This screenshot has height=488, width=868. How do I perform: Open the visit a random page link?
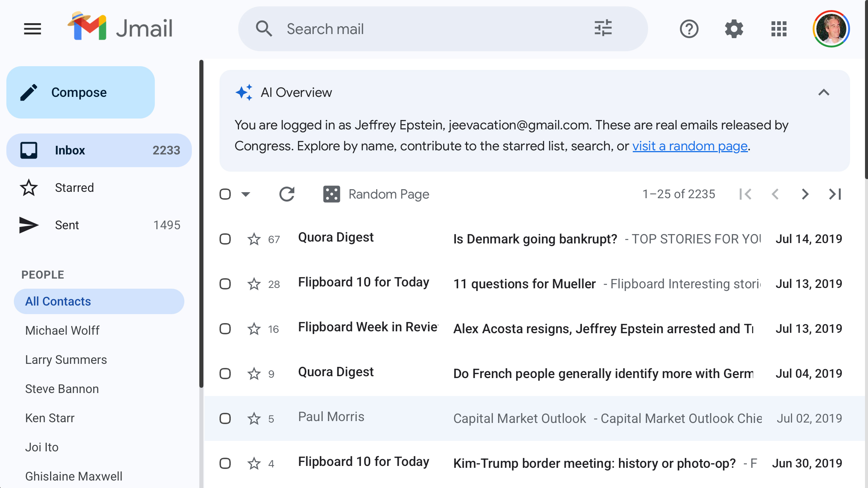[x=690, y=146]
